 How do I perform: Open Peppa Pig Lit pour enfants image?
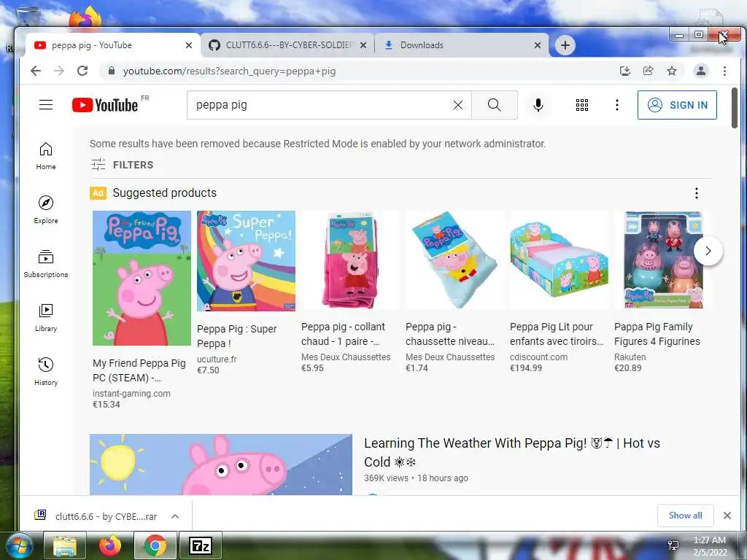point(559,260)
